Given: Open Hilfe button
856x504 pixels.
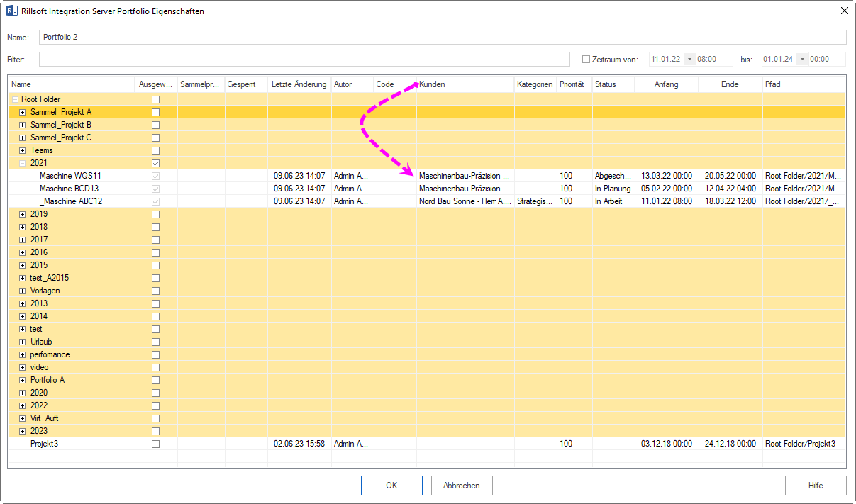Looking at the screenshot, I should pyautogui.click(x=816, y=486).
